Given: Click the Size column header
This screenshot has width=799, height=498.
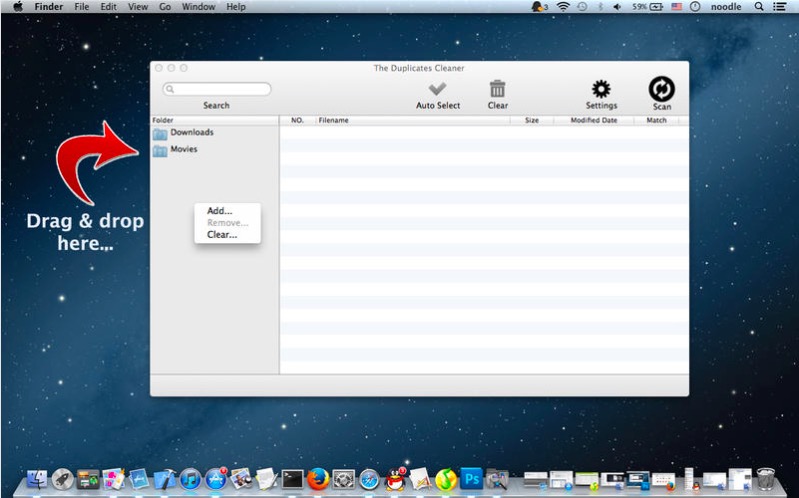Looking at the screenshot, I should pyautogui.click(x=532, y=120).
